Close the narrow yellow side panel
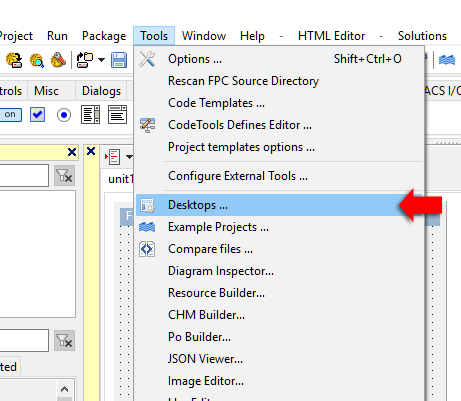This screenshot has width=461, height=401. click(x=91, y=151)
